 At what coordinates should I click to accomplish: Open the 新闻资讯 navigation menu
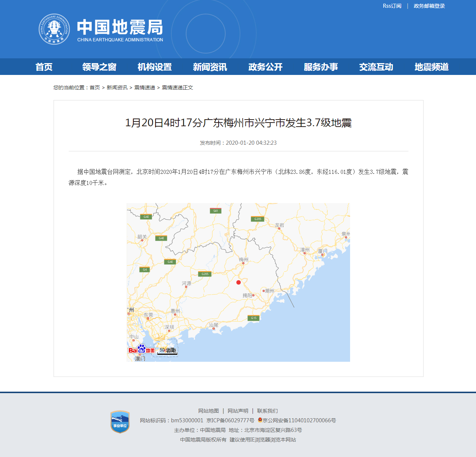[210, 67]
